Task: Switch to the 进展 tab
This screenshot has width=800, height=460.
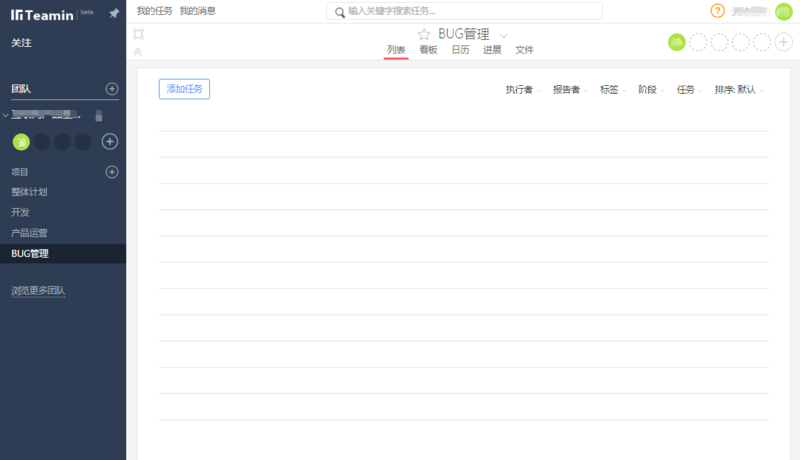Action: point(492,50)
